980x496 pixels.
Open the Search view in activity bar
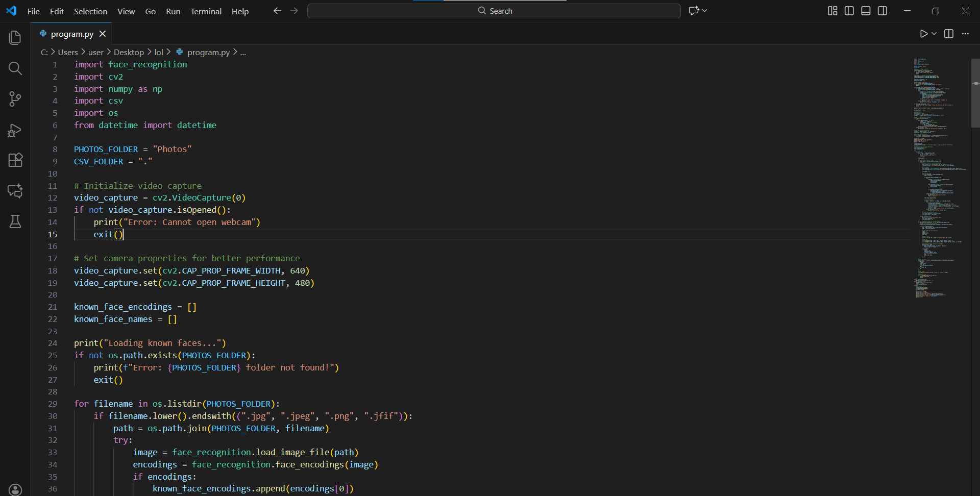coord(15,68)
